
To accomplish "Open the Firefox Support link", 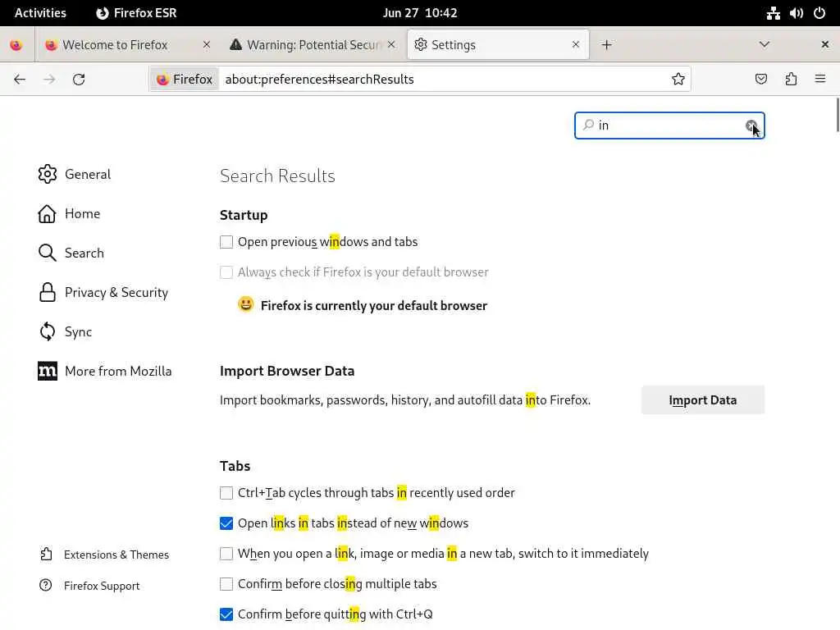I will [x=102, y=586].
